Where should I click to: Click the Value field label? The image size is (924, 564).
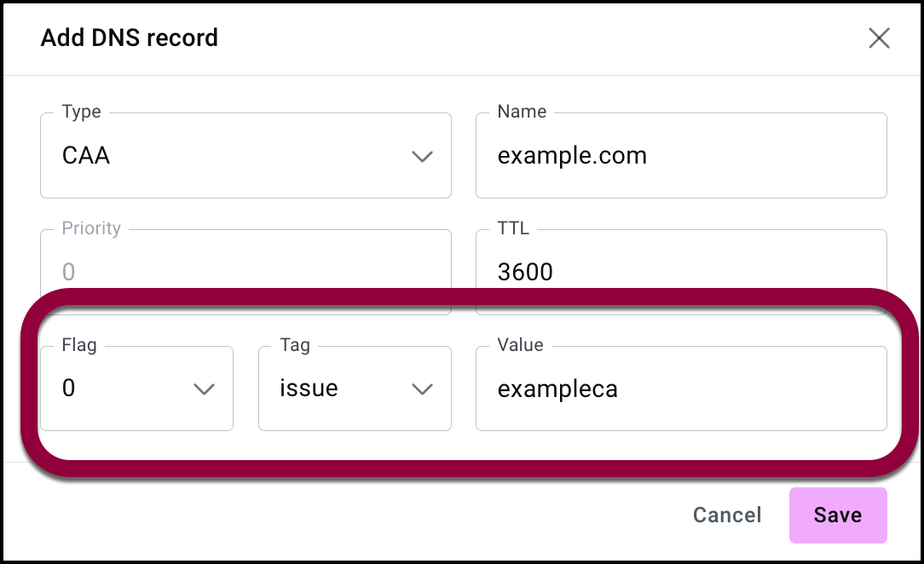520,345
